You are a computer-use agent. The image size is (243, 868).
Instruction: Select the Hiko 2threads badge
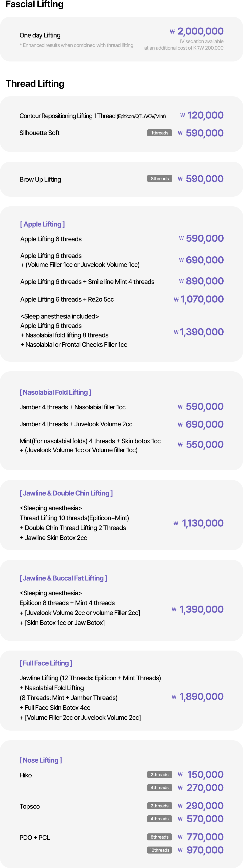pos(159,775)
